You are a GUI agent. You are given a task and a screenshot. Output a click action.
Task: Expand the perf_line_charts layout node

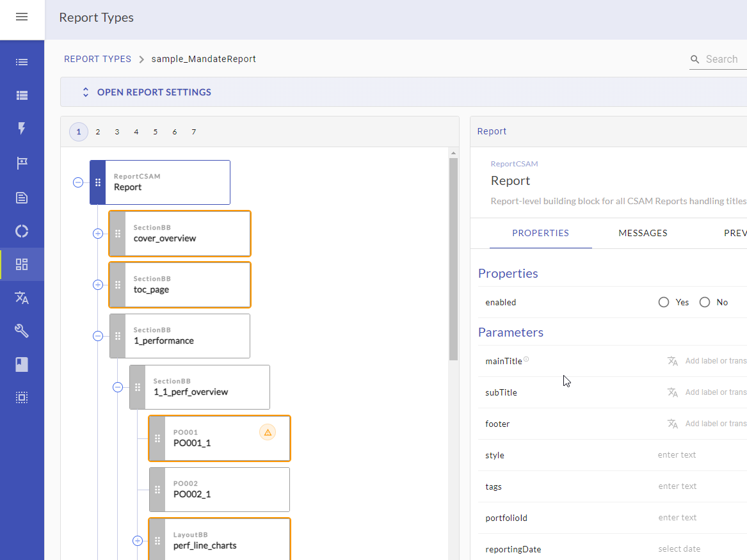coord(138,541)
